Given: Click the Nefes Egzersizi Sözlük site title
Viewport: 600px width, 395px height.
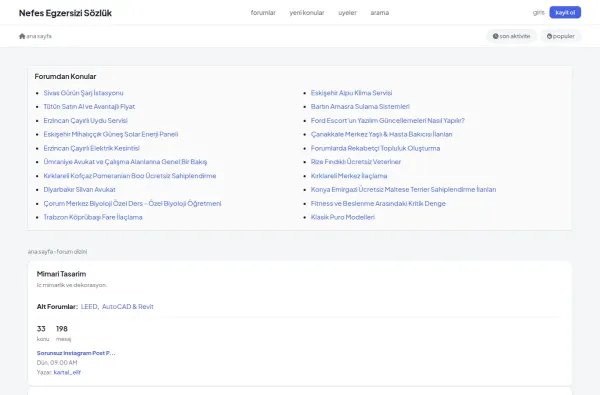Looking at the screenshot, I should [x=65, y=13].
